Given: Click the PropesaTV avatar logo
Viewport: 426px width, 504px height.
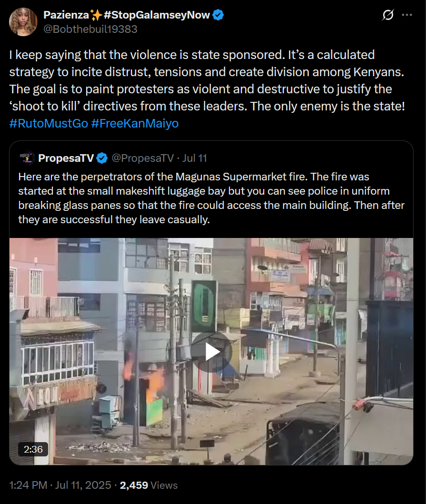Looking at the screenshot, I should coord(27,158).
